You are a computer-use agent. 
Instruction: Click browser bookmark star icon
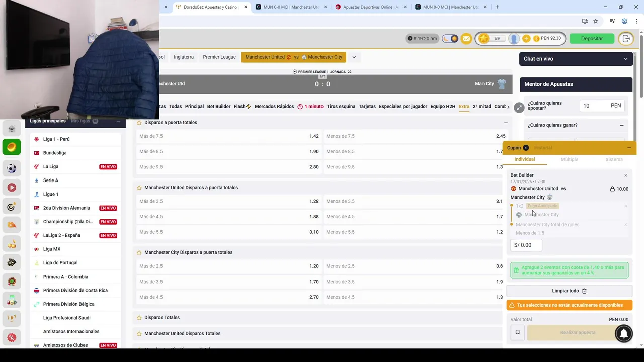[596, 21]
